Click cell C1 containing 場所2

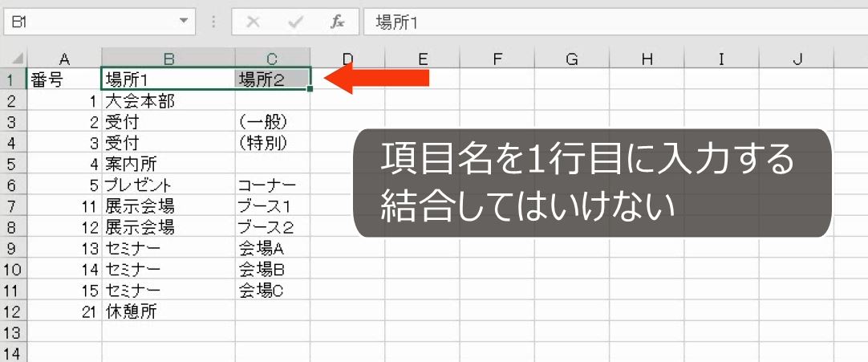273,79
